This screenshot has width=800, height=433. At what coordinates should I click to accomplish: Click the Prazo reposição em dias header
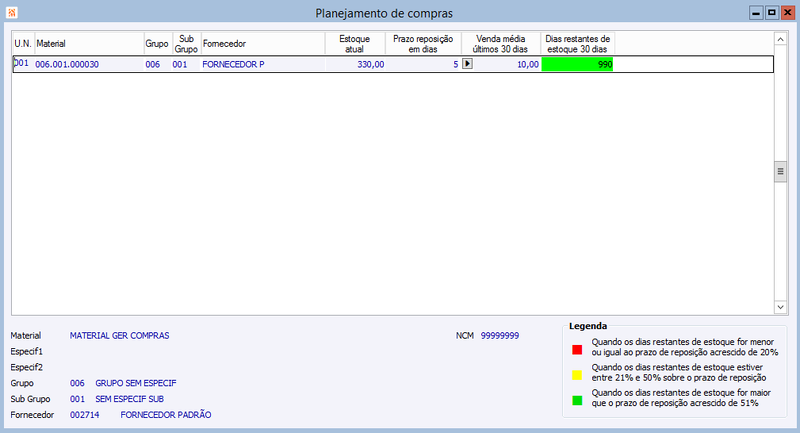(x=423, y=44)
